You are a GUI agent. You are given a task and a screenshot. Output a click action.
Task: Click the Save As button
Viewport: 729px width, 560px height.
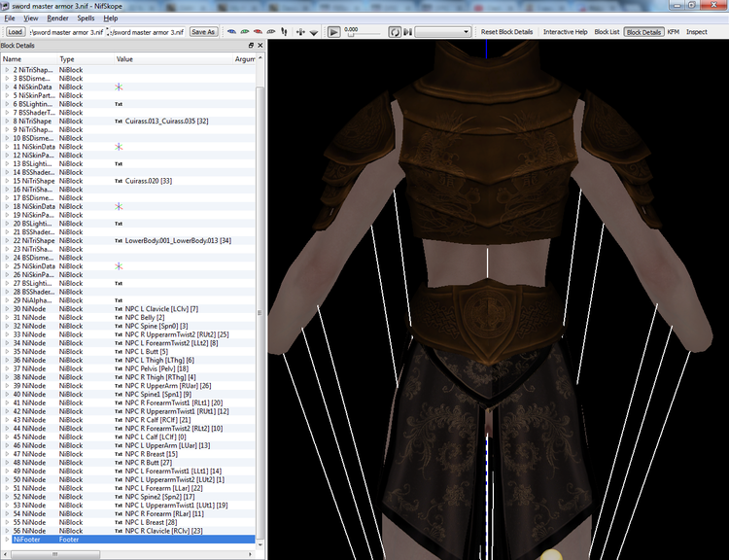click(203, 32)
